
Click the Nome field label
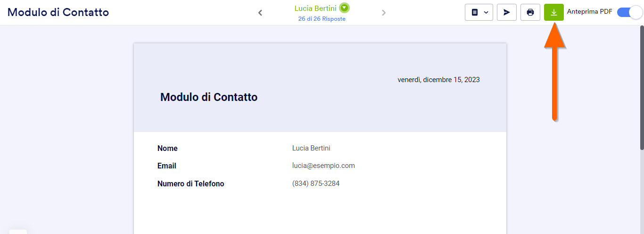pyautogui.click(x=167, y=149)
